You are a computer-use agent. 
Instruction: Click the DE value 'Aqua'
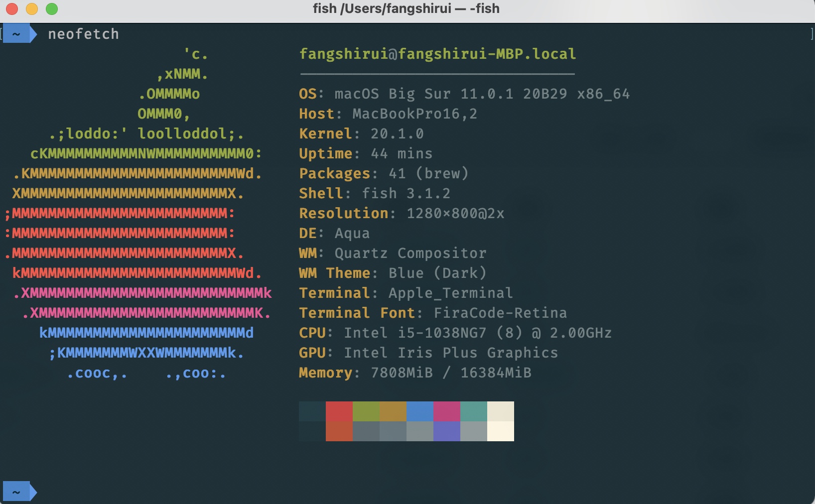tap(352, 234)
